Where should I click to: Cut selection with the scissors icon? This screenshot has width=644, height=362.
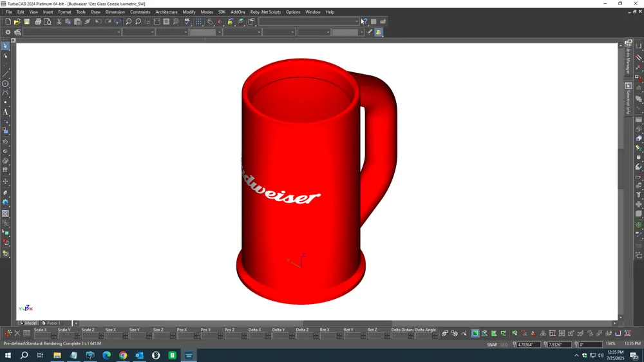pyautogui.click(x=59, y=21)
